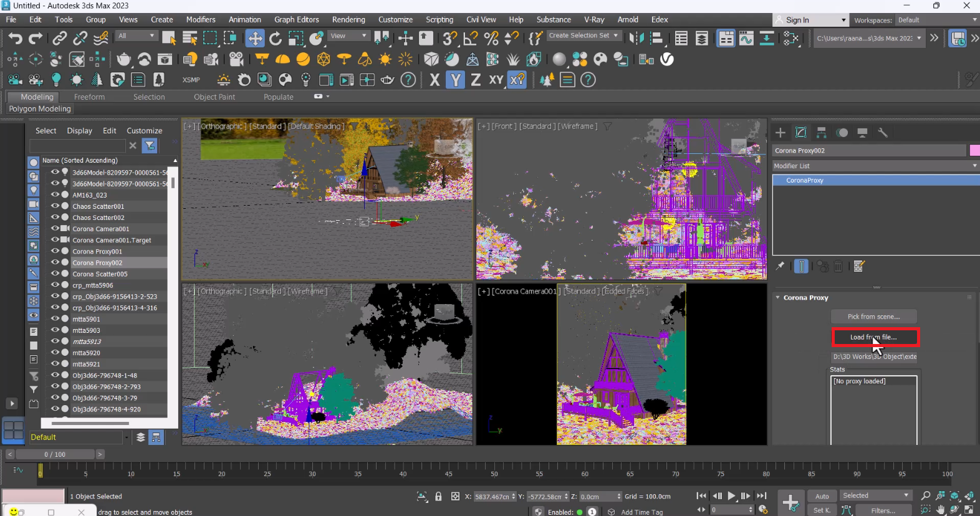Image resolution: width=980 pixels, height=516 pixels.
Task: Open the Curve Editor icon
Action: coord(746,39)
